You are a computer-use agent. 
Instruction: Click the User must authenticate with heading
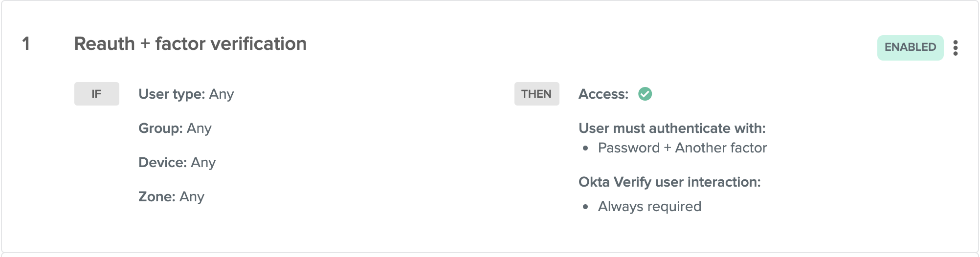671,128
